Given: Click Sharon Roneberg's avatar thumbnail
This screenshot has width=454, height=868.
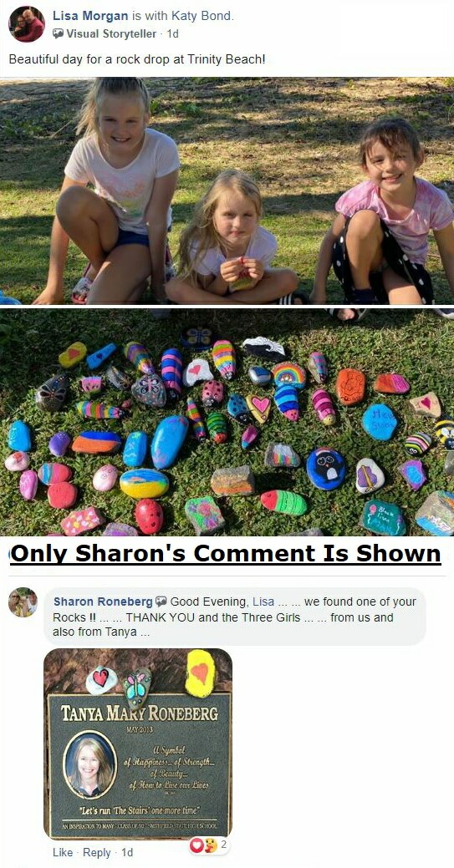Looking at the screenshot, I should [x=23, y=602].
